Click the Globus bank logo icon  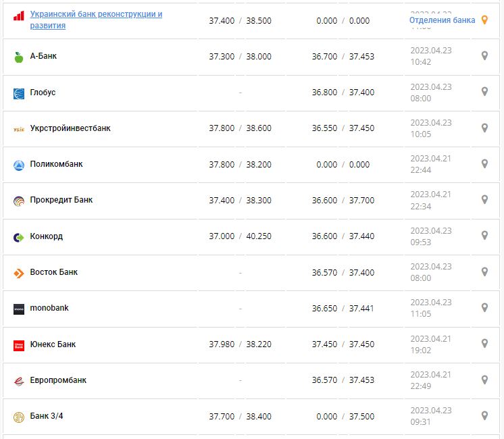pos(19,93)
